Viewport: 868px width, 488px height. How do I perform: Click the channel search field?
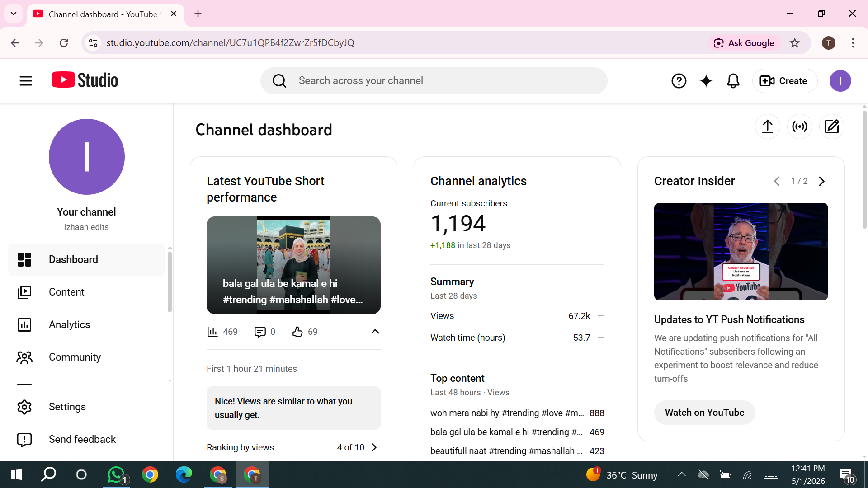(x=434, y=81)
